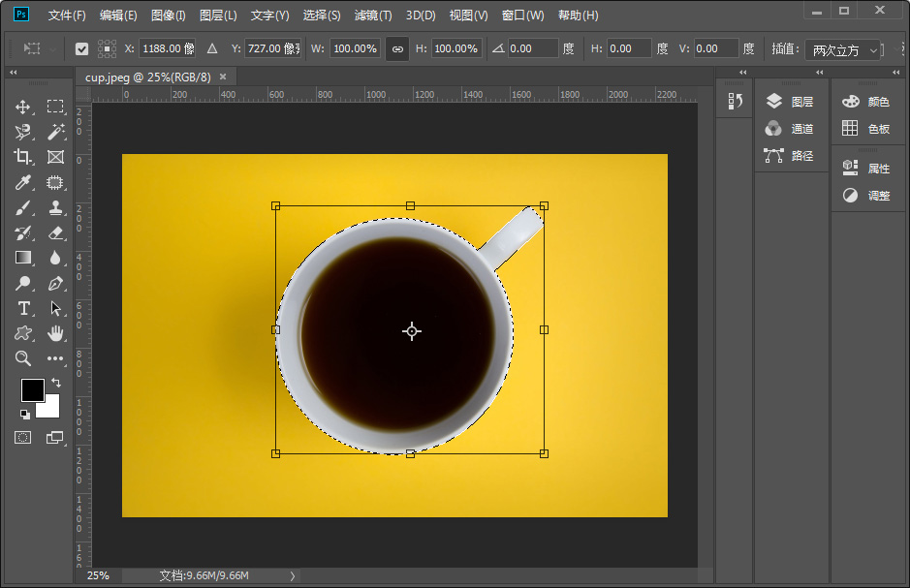The image size is (910, 588).
Task: Toggle relative positioning triangle button
Action: (212, 48)
